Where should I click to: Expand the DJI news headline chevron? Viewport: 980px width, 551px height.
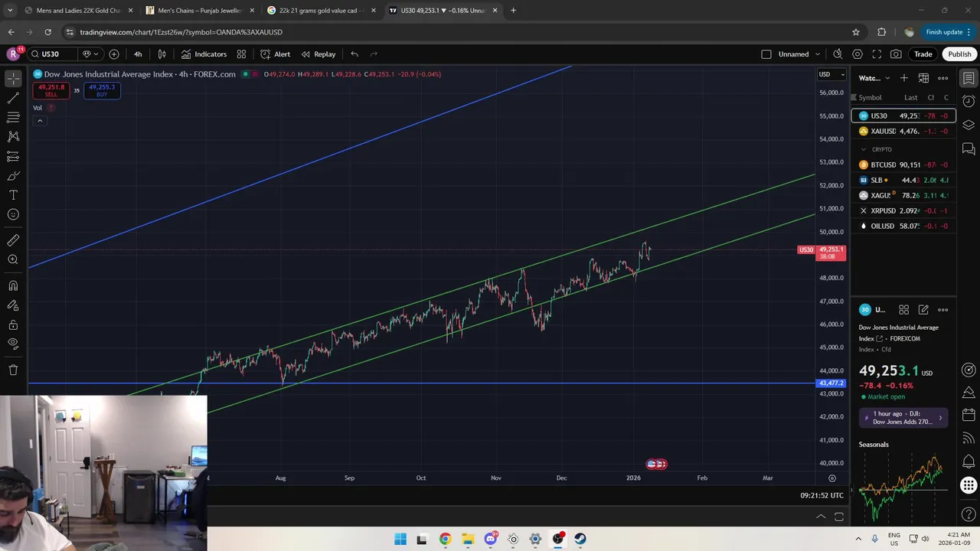[x=940, y=418]
